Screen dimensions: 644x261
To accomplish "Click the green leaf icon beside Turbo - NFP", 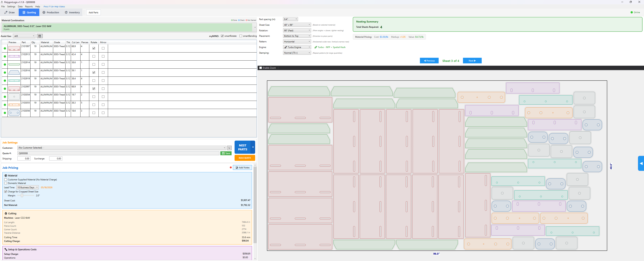I will point(316,47).
